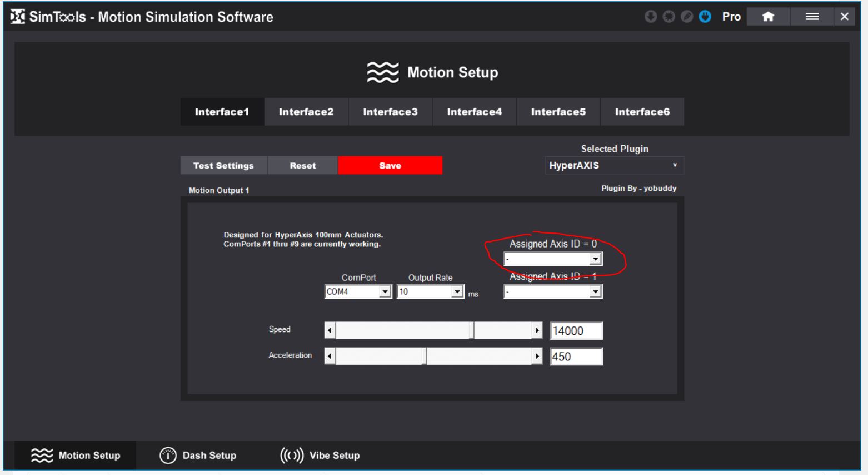Open Motion Setup in the bottom navigation bar
The height and width of the screenshot is (475, 868).
click(x=76, y=456)
